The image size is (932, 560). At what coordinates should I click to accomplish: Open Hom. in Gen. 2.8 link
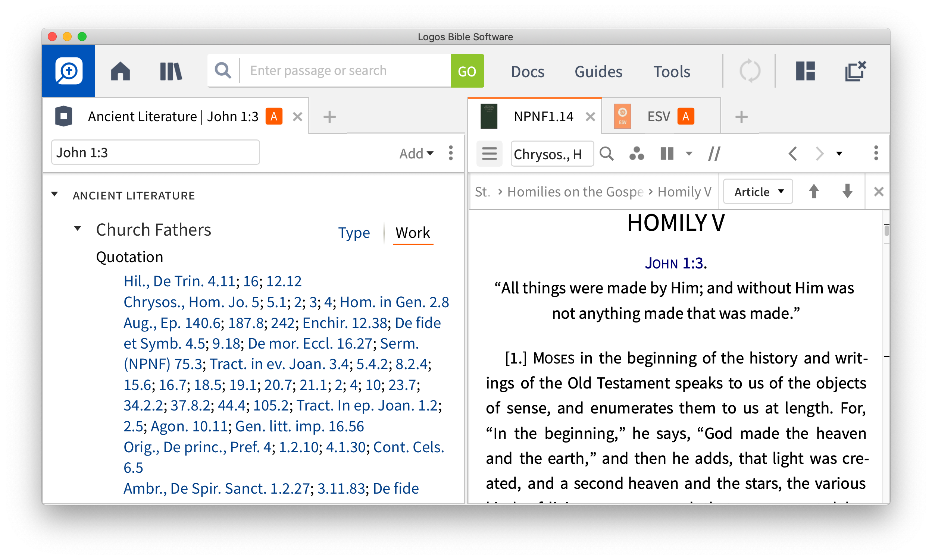click(394, 302)
